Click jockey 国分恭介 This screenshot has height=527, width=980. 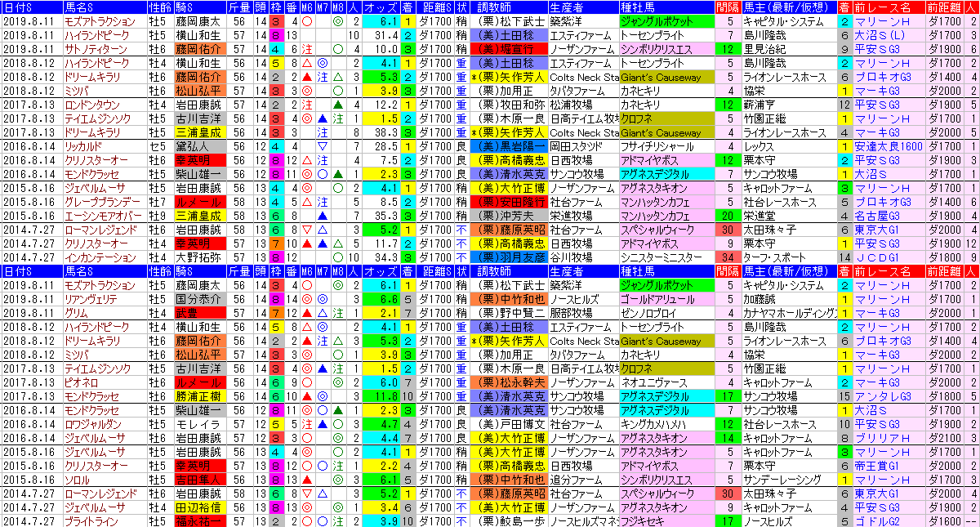point(198,299)
